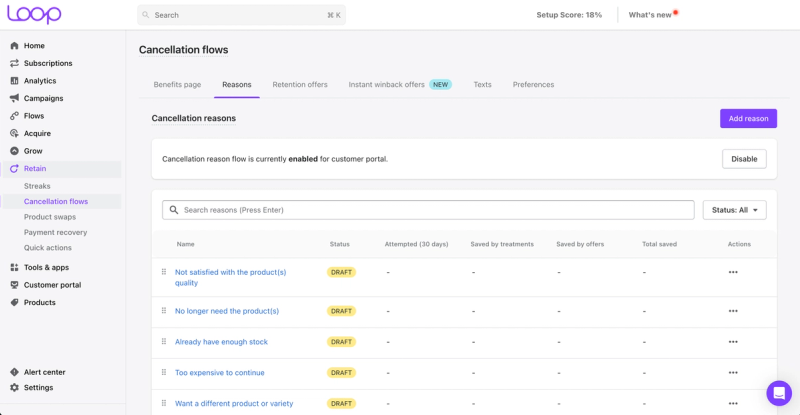The width and height of the screenshot is (800, 415).
Task: Open actions menu for No longer need reason
Action: (x=733, y=311)
